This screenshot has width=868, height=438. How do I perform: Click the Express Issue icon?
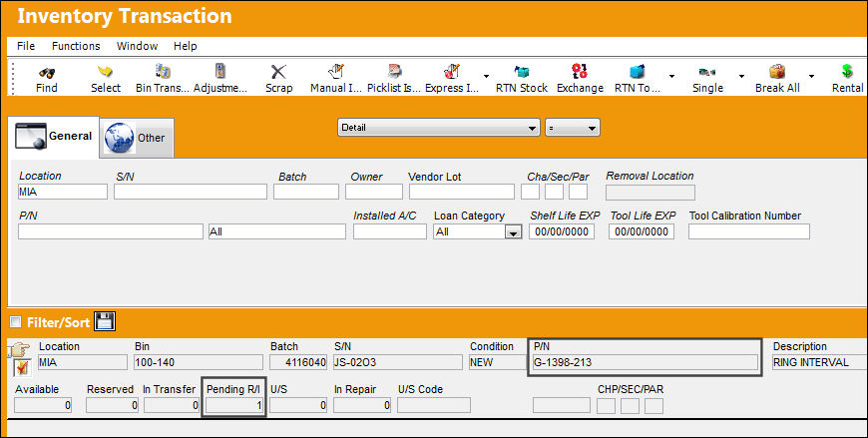coord(452,71)
